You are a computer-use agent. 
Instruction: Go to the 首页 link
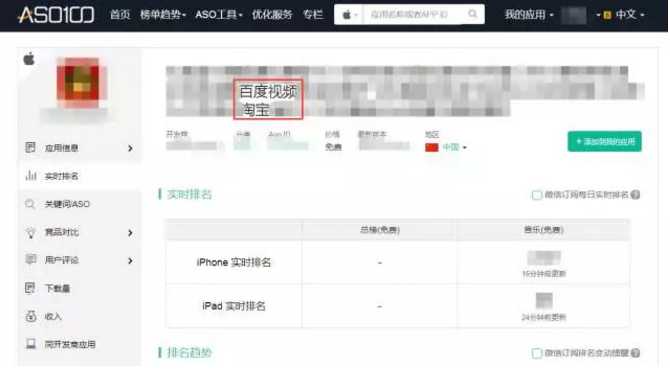point(120,15)
